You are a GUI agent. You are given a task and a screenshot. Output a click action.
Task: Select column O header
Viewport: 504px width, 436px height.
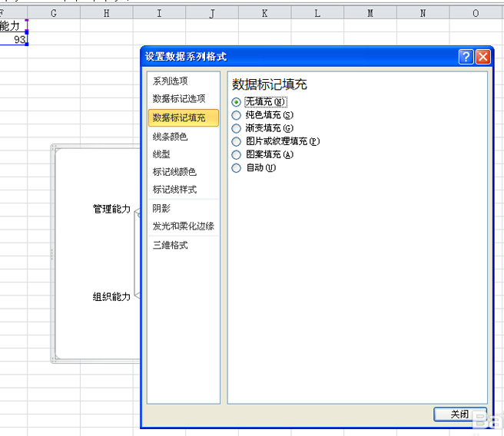click(476, 13)
